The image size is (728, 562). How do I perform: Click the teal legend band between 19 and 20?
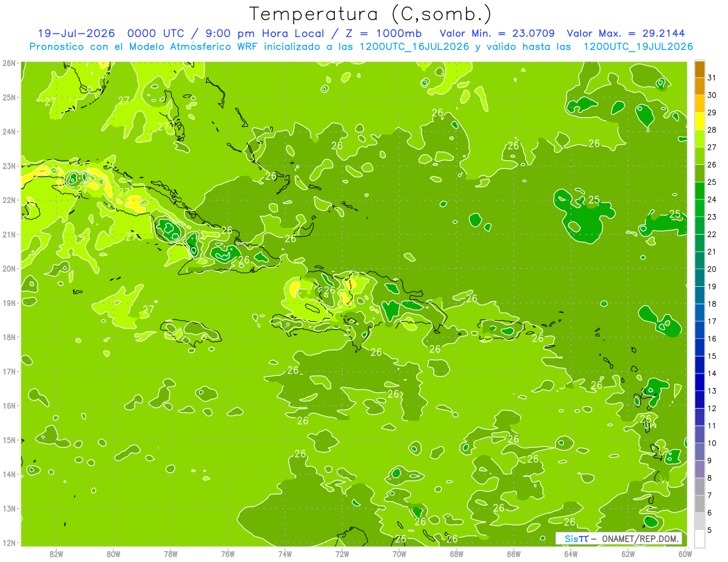[x=699, y=278]
